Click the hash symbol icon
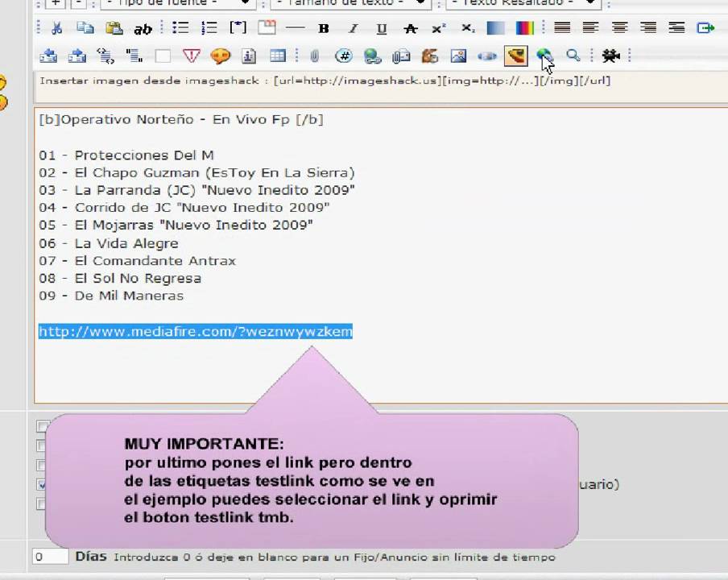This screenshot has height=580, width=728. pos(344,56)
